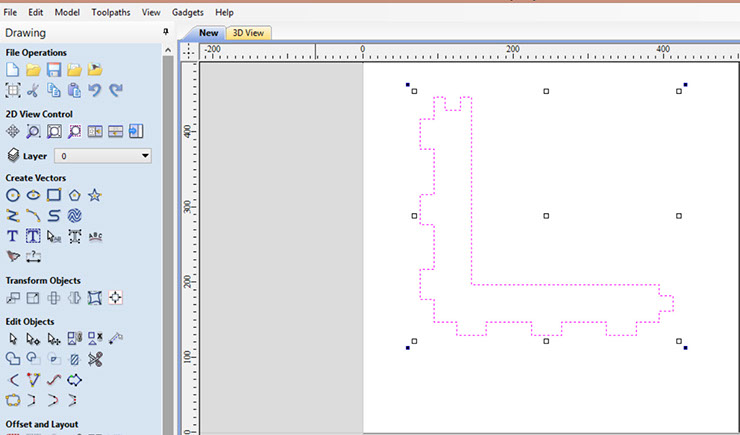Open the Measure ruler tool
Image resolution: width=740 pixels, height=435 pixels.
[116, 339]
